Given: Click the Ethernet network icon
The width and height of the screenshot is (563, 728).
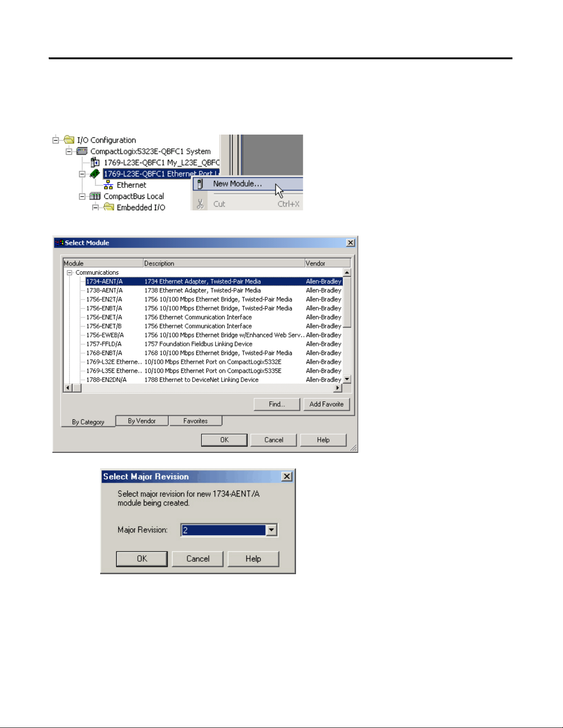Looking at the screenshot, I should (x=108, y=185).
